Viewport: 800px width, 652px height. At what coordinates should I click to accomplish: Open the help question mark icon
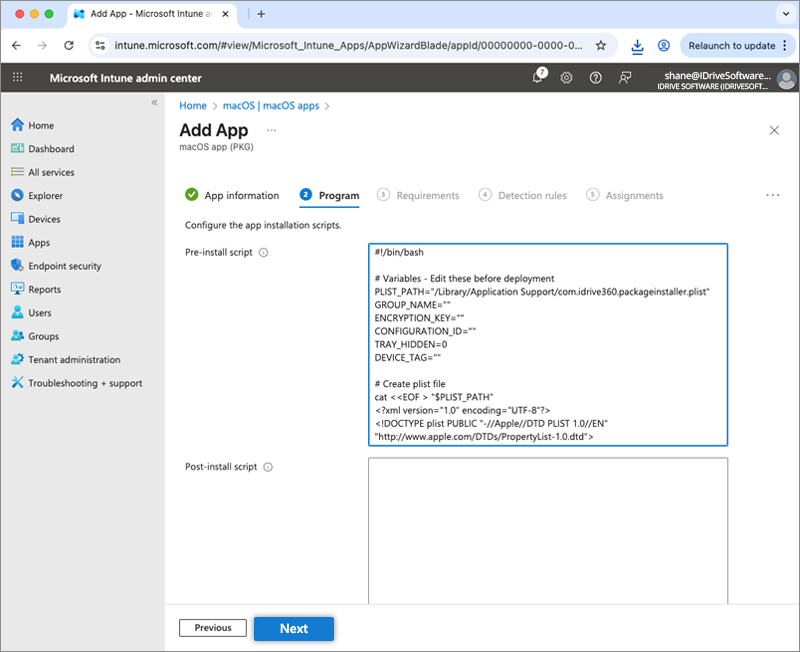595,78
